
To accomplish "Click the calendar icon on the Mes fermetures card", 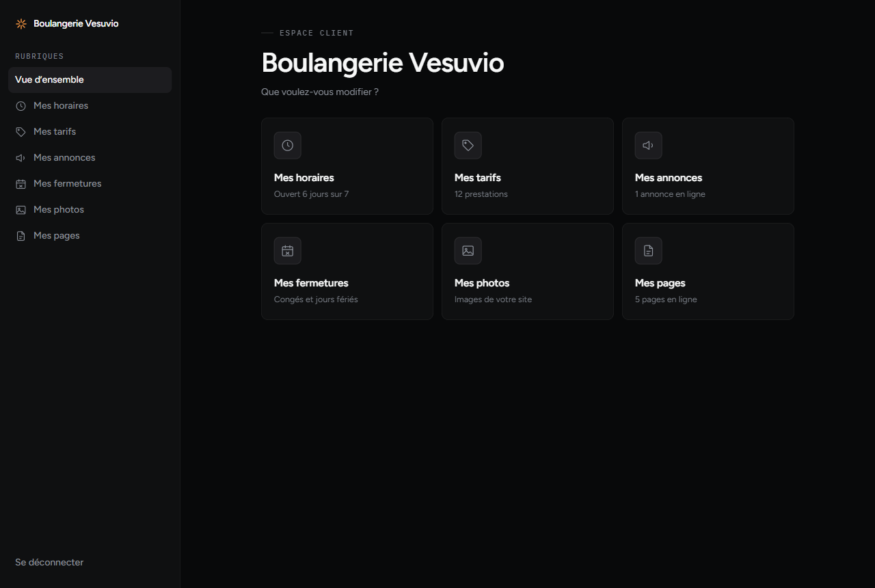I will point(288,251).
